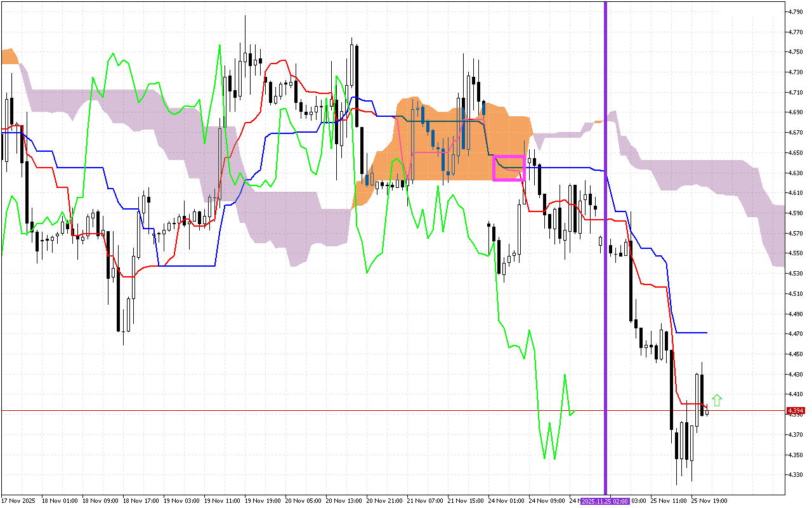Click the purple 2025.11.25 02:00 date label
The image size is (812, 508).
pyautogui.click(x=605, y=501)
